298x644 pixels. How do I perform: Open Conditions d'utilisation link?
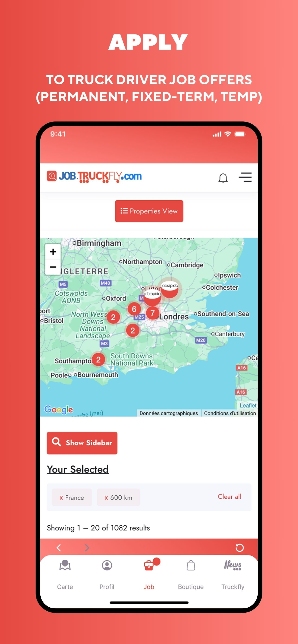[230, 413]
